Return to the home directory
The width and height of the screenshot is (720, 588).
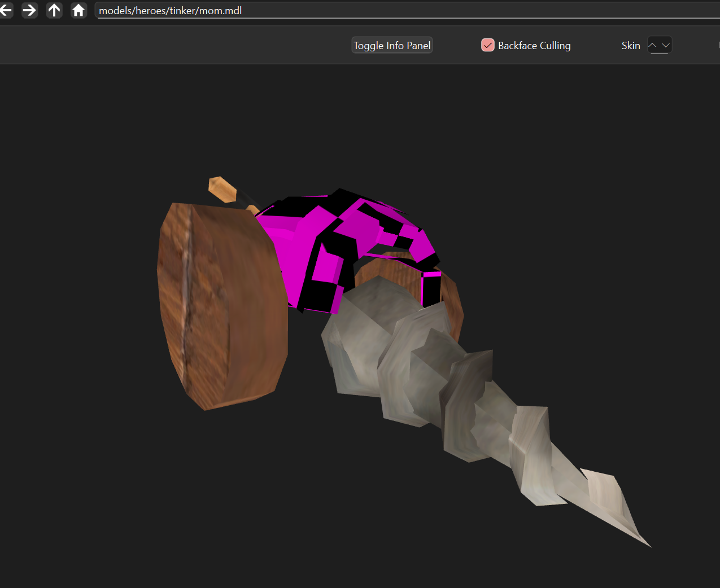click(x=78, y=10)
